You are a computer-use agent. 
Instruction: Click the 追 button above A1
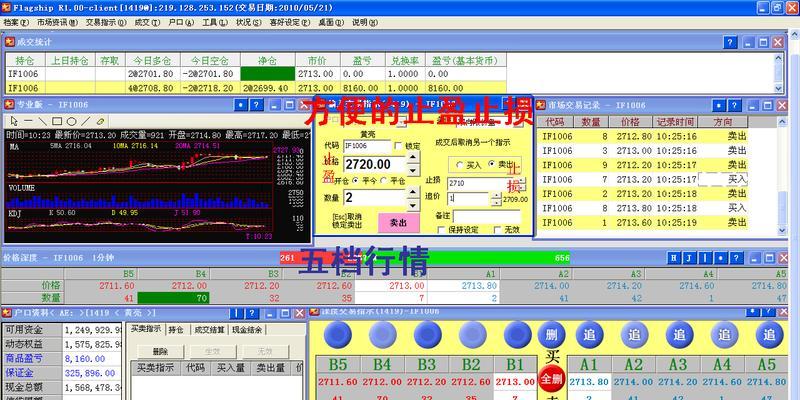[x=590, y=335]
